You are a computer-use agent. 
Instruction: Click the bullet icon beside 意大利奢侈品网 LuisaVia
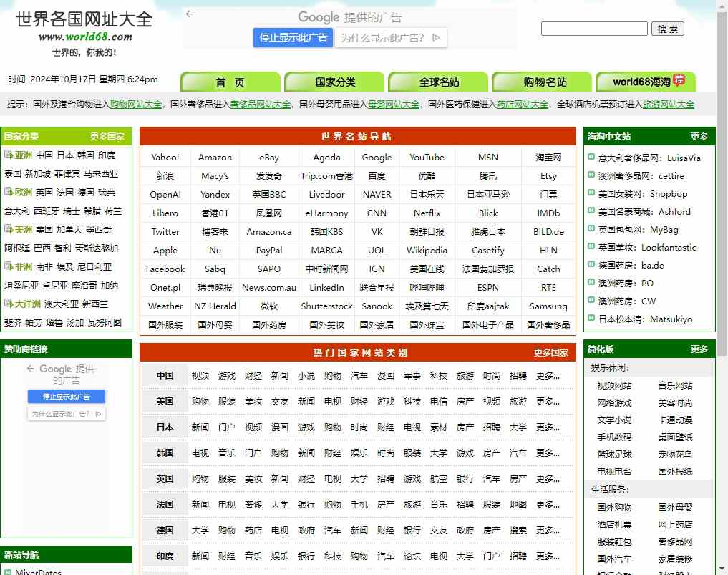(x=591, y=157)
